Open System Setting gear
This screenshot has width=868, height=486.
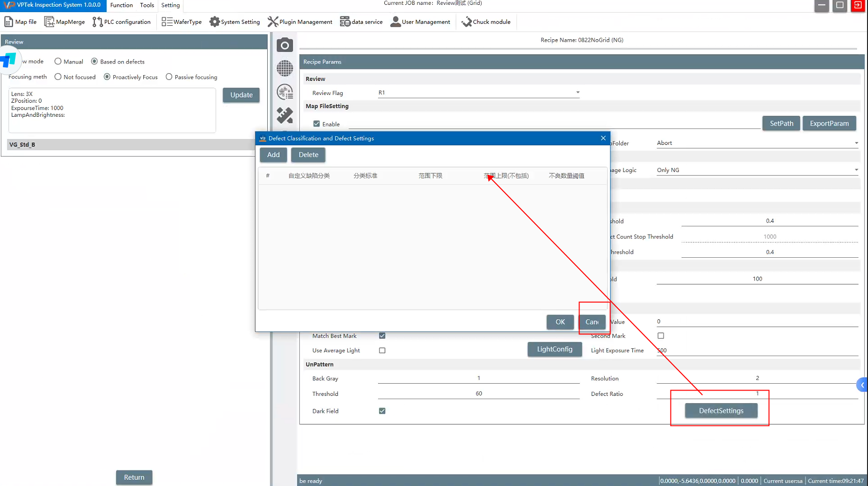point(235,22)
